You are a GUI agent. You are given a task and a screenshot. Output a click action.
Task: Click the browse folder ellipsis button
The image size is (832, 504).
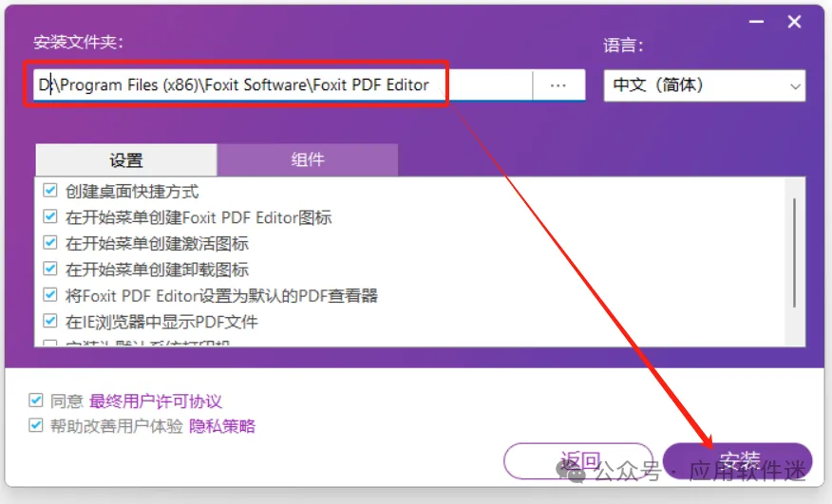tap(558, 84)
